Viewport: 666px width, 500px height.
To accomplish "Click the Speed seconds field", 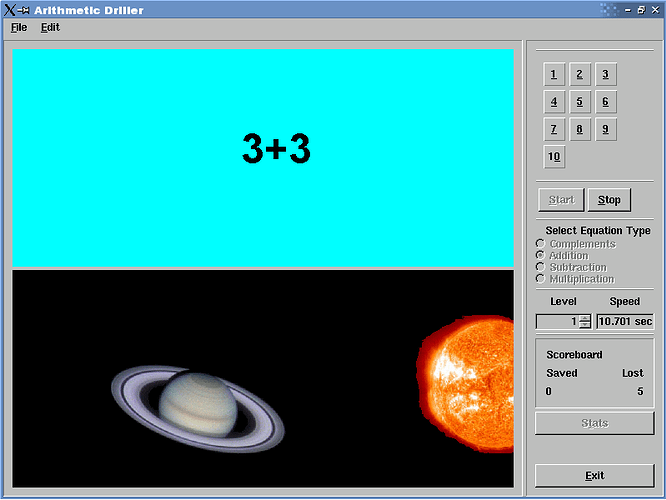I will (625, 322).
